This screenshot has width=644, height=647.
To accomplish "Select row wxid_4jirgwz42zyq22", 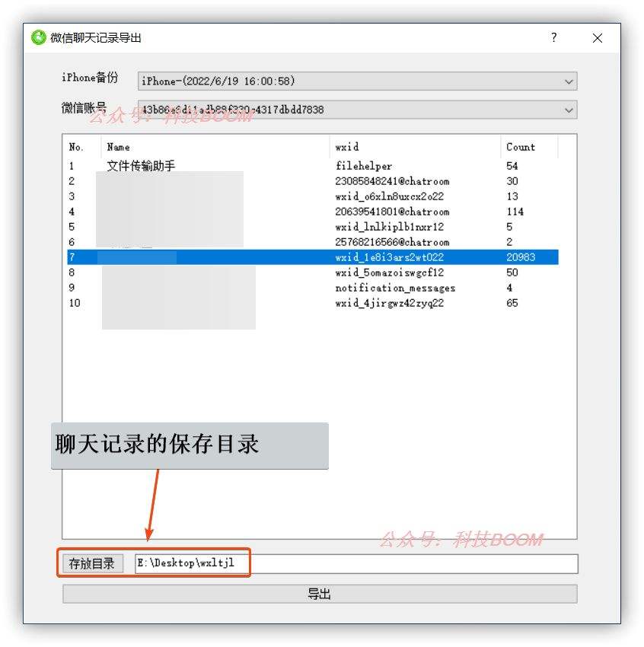I will [313, 303].
